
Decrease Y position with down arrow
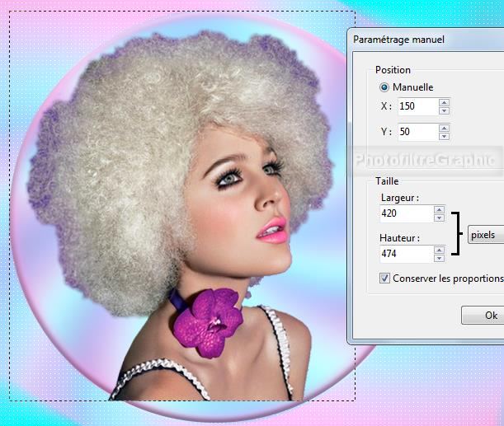[444, 136]
